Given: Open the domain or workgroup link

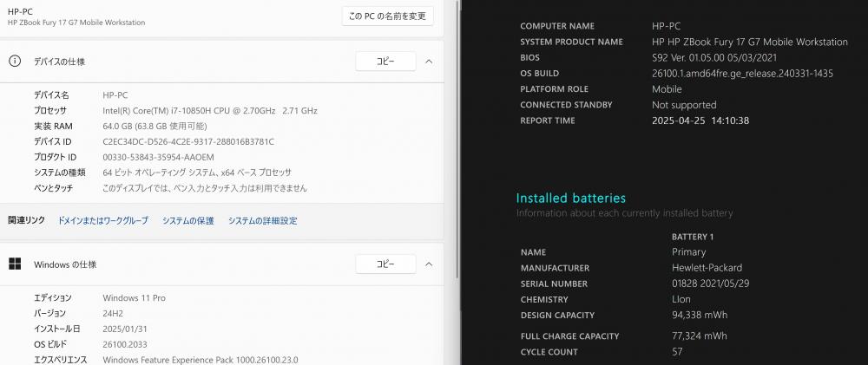Looking at the screenshot, I should (x=103, y=221).
